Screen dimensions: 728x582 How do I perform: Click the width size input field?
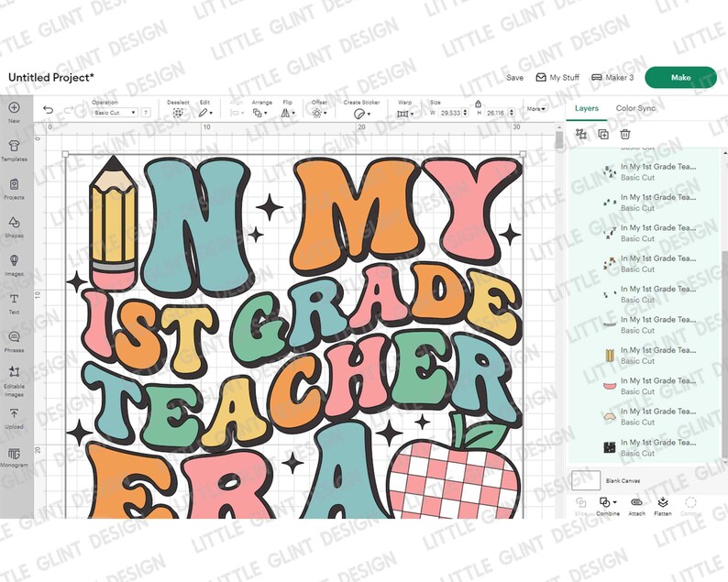[x=449, y=113]
